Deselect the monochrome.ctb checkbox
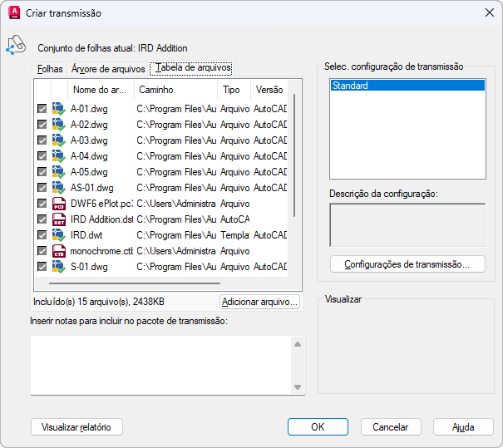Screen dimensions: 503x448 pyautogui.click(x=42, y=251)
